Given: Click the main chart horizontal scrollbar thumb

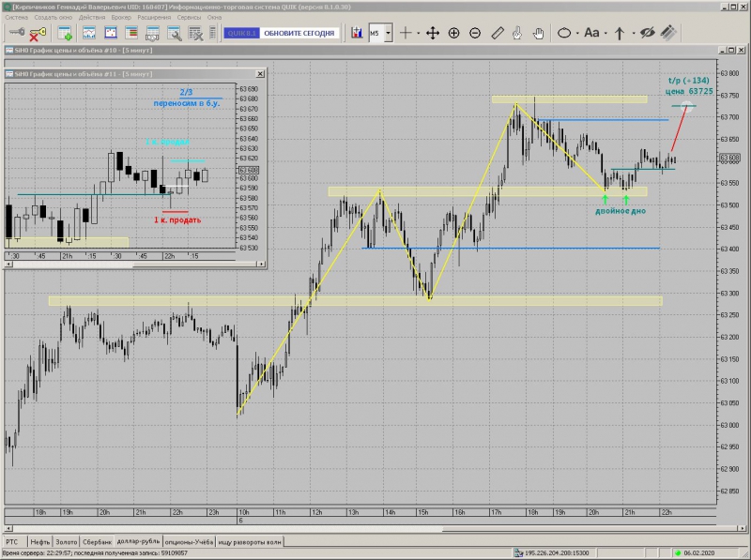Looking at the screenshot, I should pos(590,528).
